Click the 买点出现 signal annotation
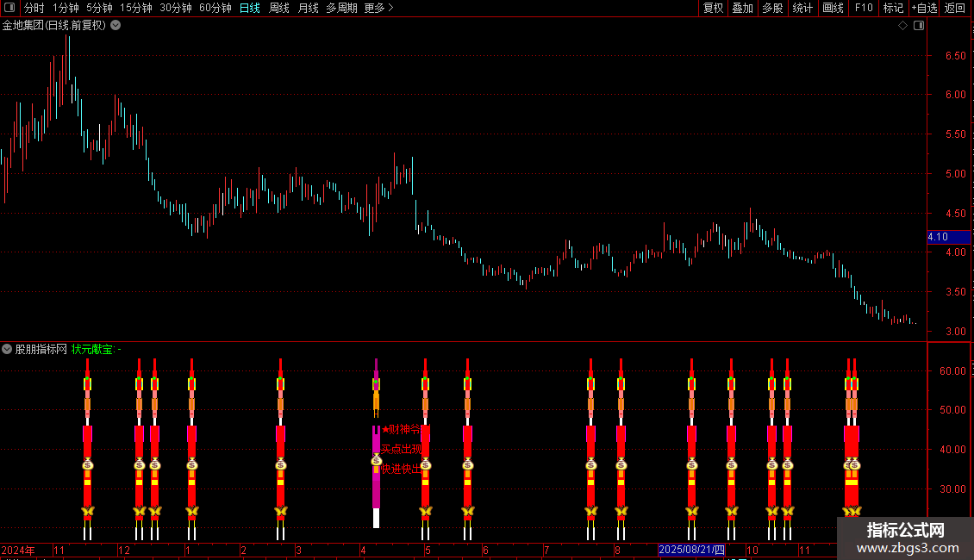Screen dimensions: 974x560 [x=402, y=449]
